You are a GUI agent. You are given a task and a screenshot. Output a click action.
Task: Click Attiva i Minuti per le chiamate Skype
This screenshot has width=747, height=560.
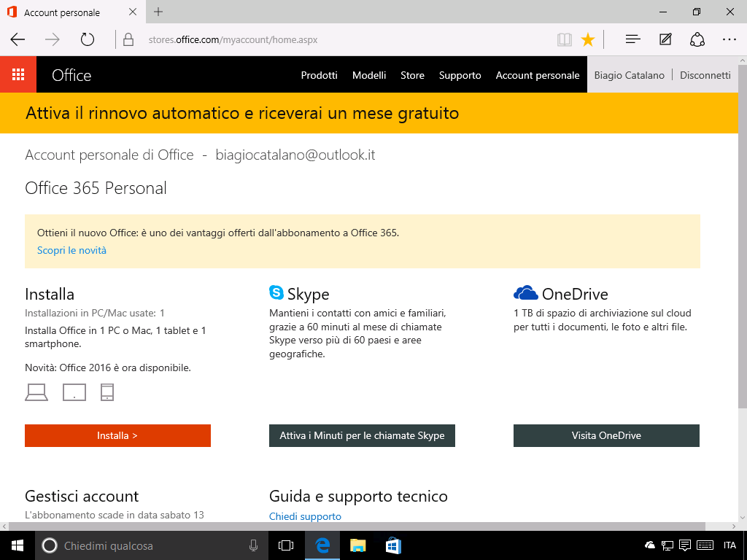click(x=362, y=436)
